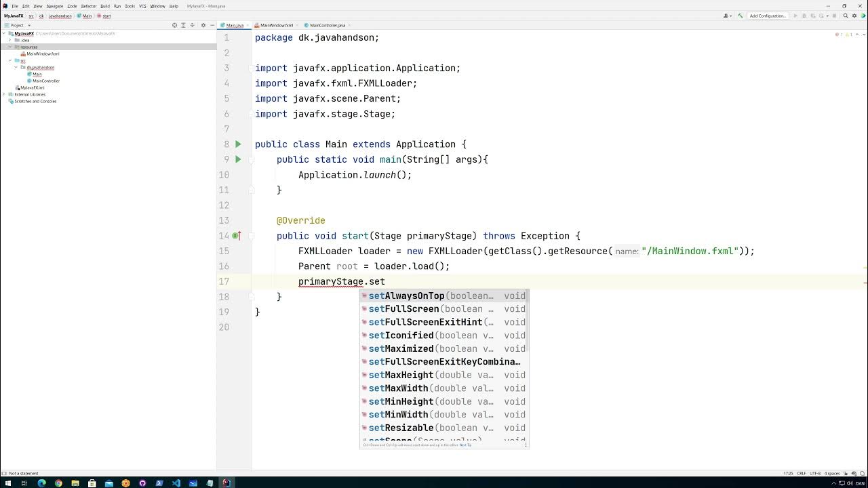This screenshot has width=868, height=488.
Task: Switch to the MainController.java tab
Action: pos(327,25)
